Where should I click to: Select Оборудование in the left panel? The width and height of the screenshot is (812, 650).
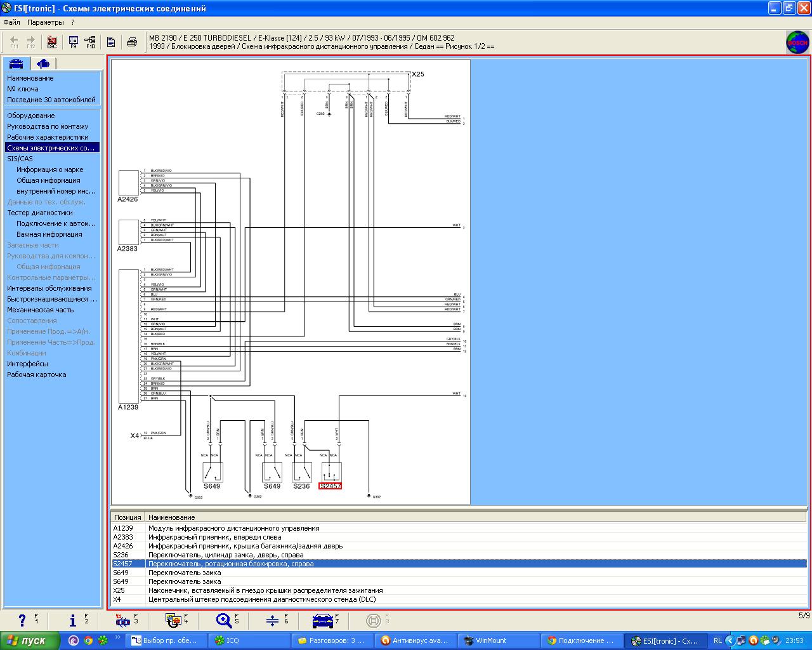coord(31,116)
